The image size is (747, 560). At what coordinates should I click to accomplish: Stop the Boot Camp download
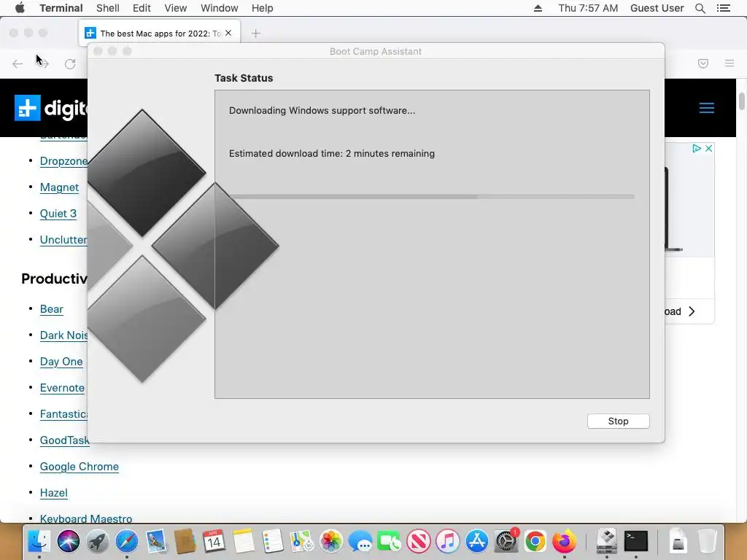point(618,421)
